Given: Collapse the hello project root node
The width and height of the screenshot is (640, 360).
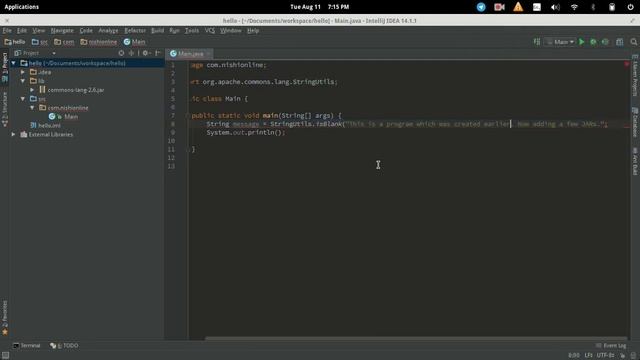Looking at the screenshot, I should [x=13, y=63].
